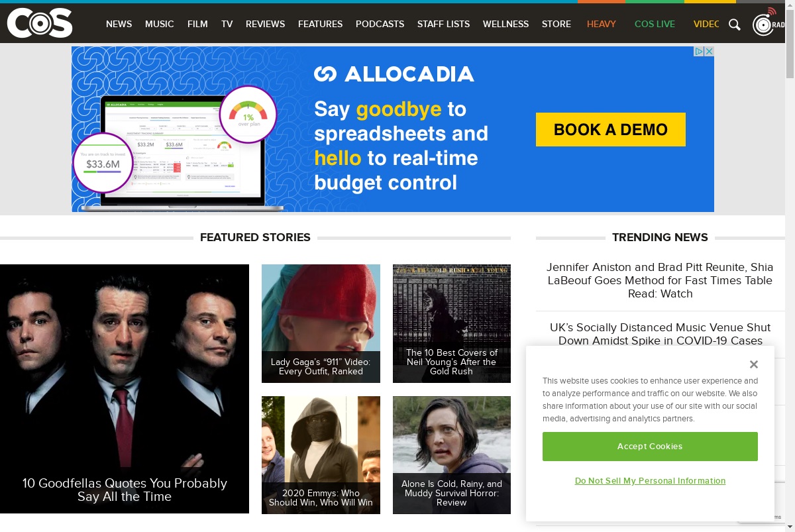
Task: Open the CoS Radio icon
Action: click(768, 23)
